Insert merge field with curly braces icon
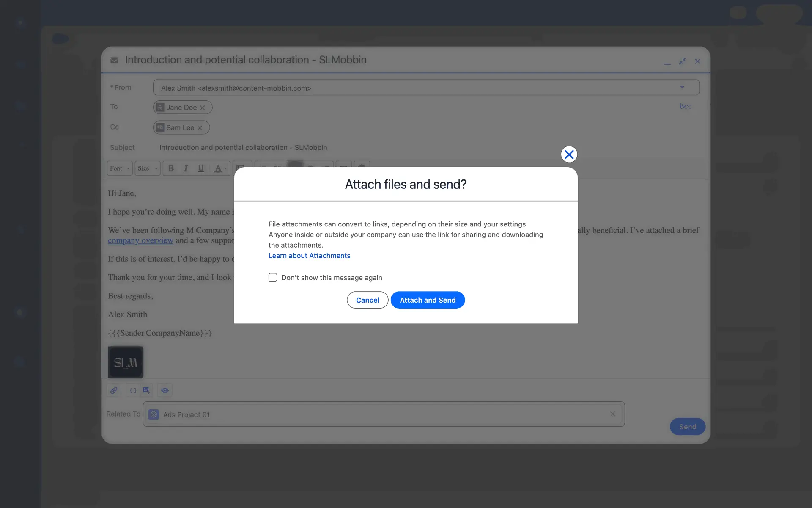Viewport: 812px width, 508px height. pos(133,390)
